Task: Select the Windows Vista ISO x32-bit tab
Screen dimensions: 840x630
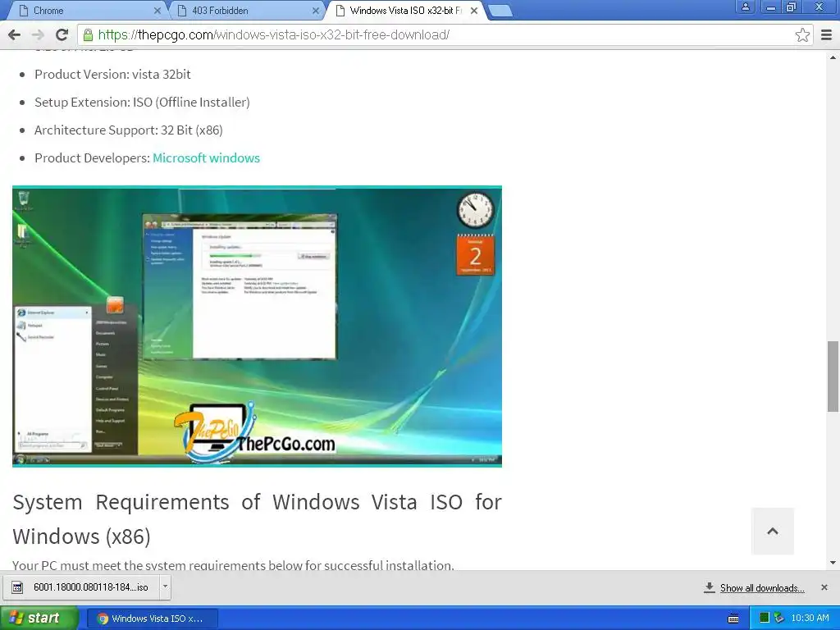Action: coord(404,10)
